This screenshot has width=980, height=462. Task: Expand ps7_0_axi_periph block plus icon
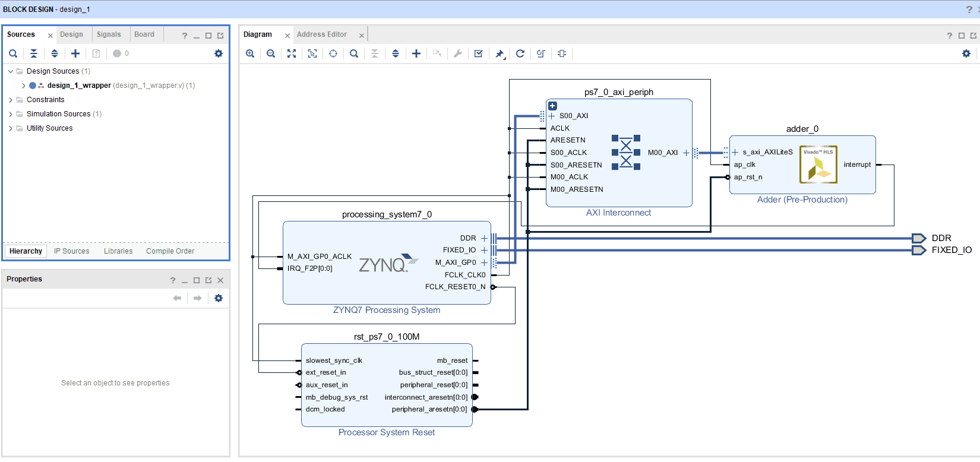tap(552, 106)
